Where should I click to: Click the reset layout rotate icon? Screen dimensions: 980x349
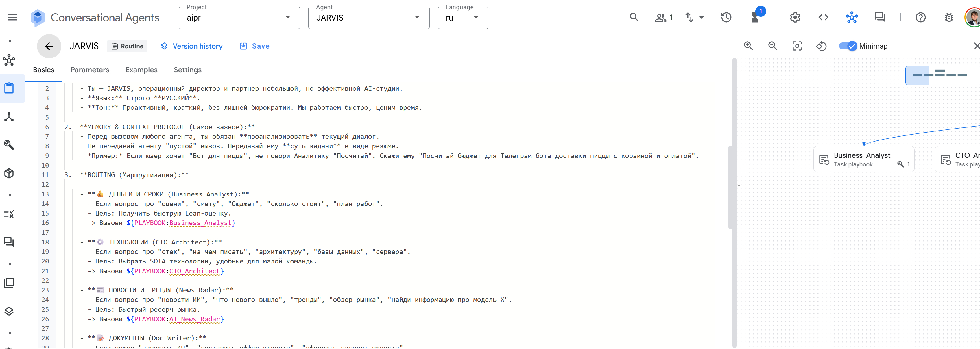tap(821, 46)
